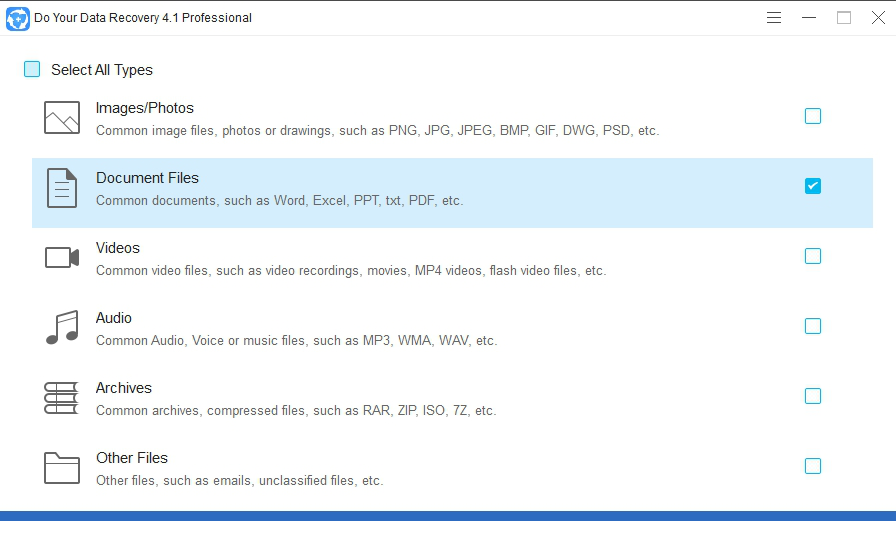Click description mentioning PNG, JPG, JPEG, BMP
This screenshot has width=896, height=541.
pyautogui.click(x=378, y=130)
